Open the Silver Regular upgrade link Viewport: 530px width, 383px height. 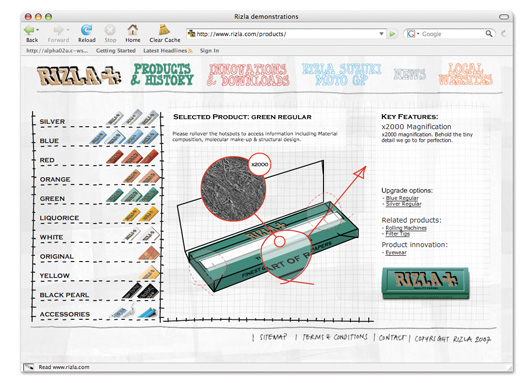point(403,204)
